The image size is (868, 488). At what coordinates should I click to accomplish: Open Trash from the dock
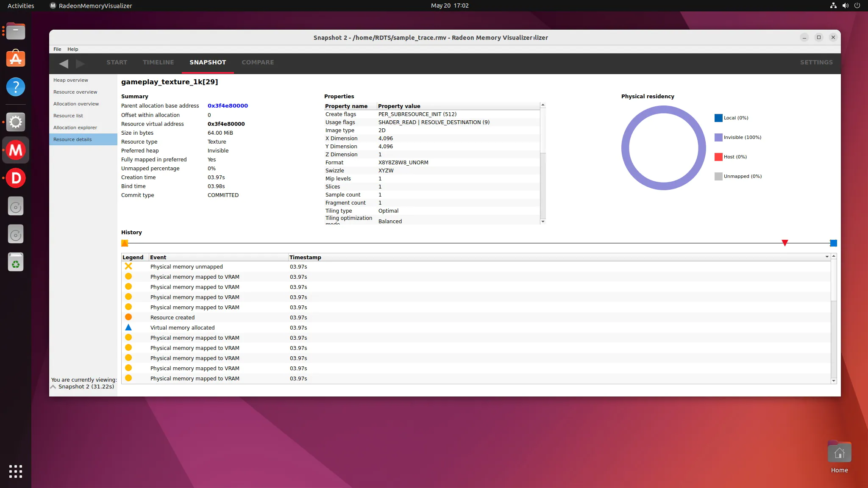(16, 262)
